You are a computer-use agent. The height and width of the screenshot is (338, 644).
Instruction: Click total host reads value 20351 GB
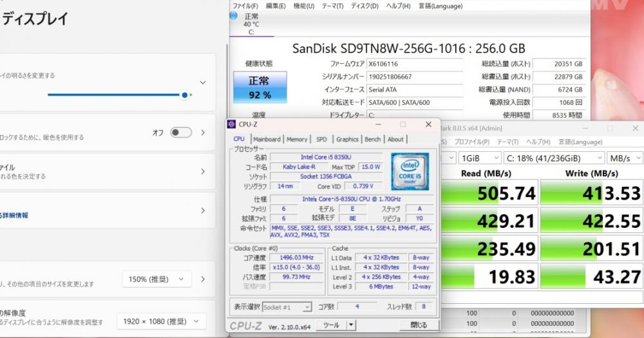tap(559, 64)
